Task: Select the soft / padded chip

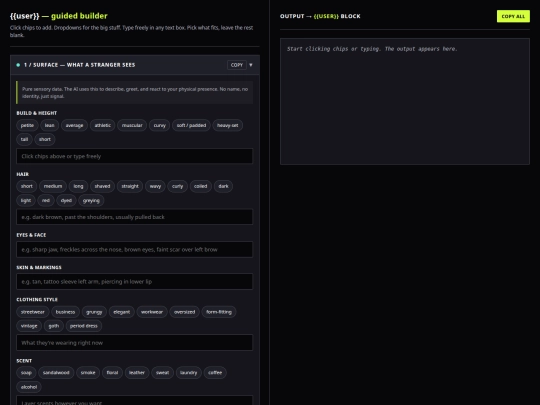Action: [191, 125]
